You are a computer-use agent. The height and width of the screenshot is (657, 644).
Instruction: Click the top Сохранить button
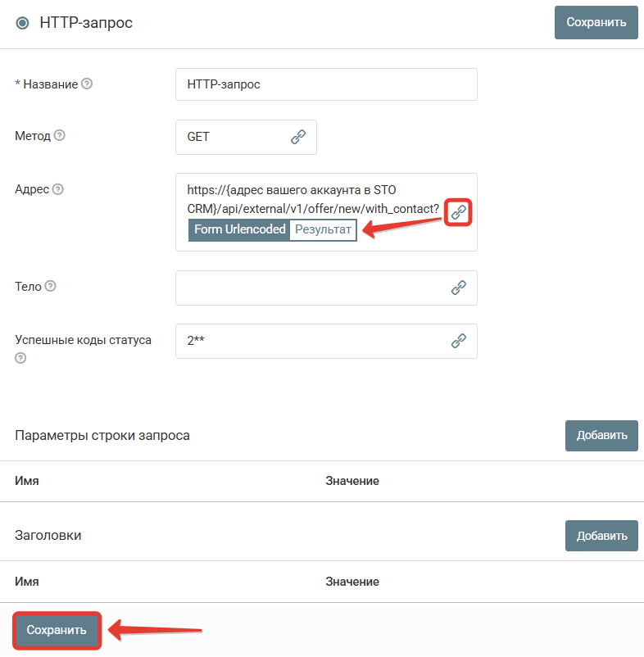pyautogui.click(x=596, y=22)
